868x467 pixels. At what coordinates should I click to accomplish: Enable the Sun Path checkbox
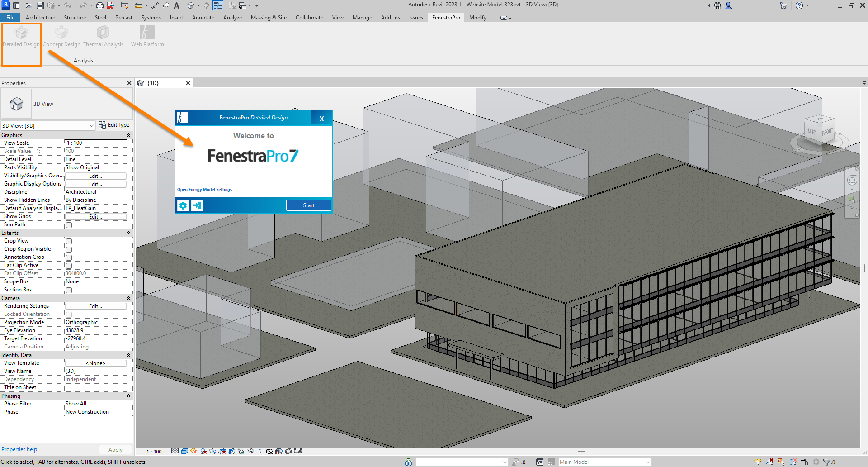click(69, 225)
